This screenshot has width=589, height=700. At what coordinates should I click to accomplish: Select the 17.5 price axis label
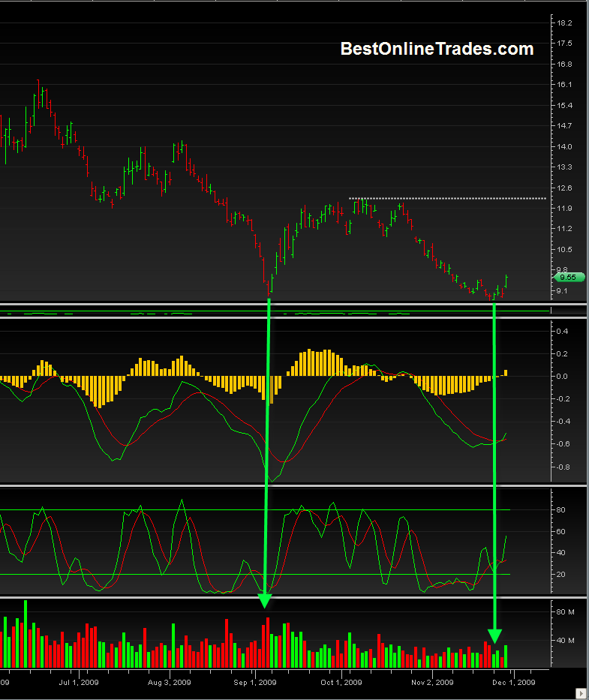pyautogui.click(x=564, y=44)
